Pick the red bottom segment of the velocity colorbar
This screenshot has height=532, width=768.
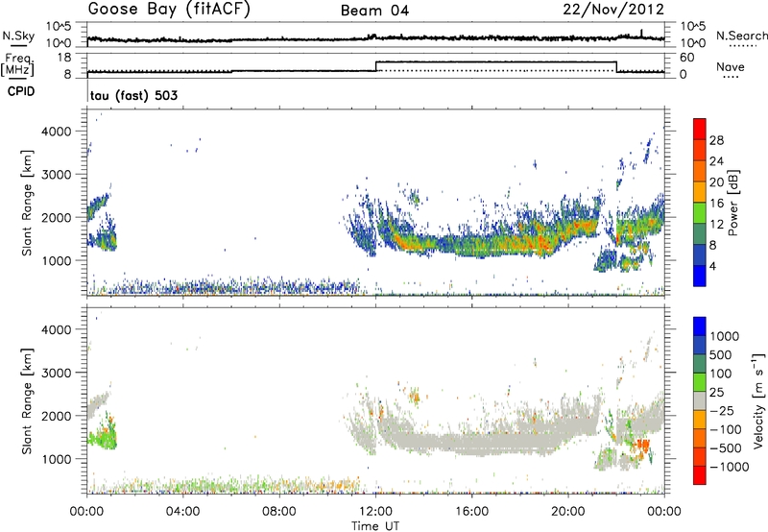click(700, 475)
